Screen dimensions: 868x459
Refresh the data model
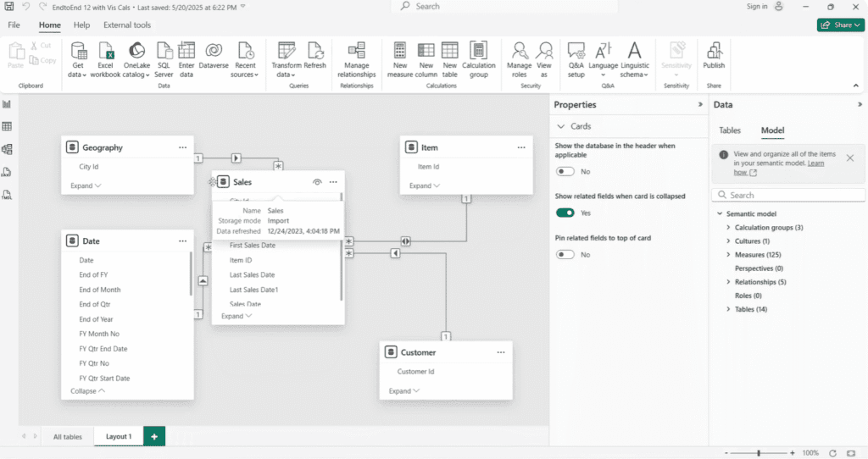315,57
